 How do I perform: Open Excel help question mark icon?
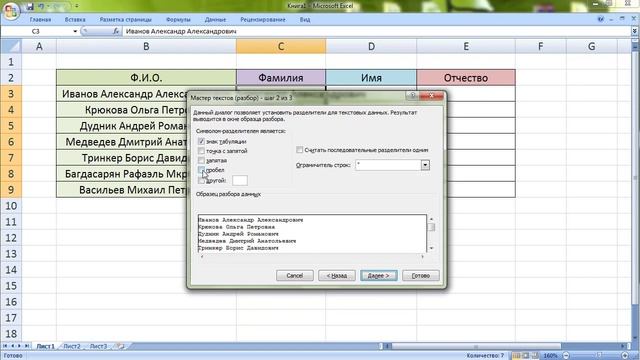point(600,19)
